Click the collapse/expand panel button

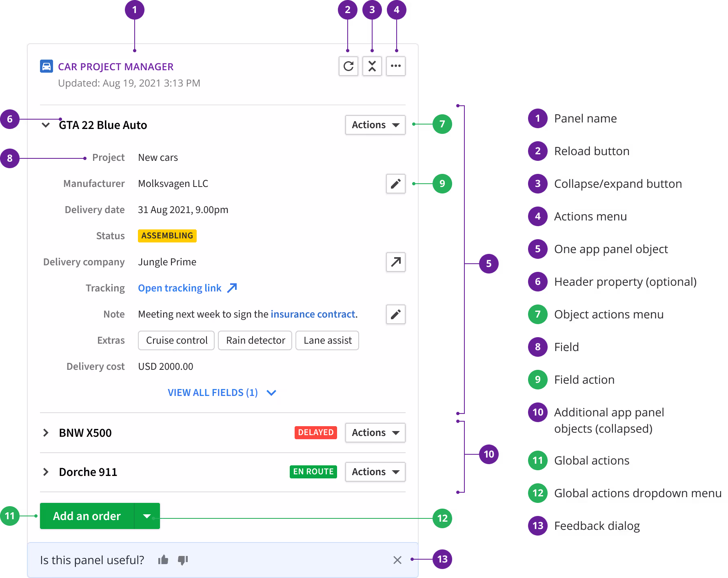pos(372,66)
